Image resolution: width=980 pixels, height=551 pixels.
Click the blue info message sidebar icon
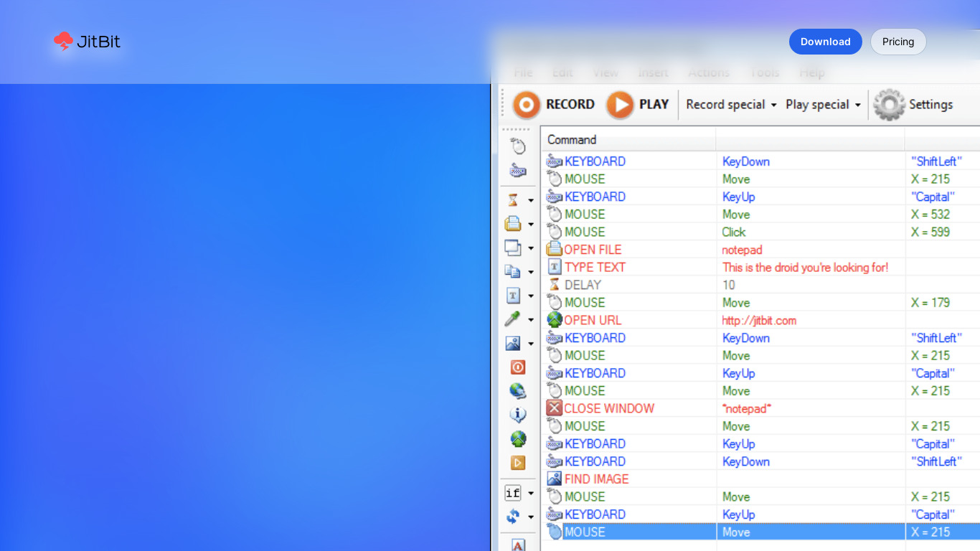[x=518, y=415]
